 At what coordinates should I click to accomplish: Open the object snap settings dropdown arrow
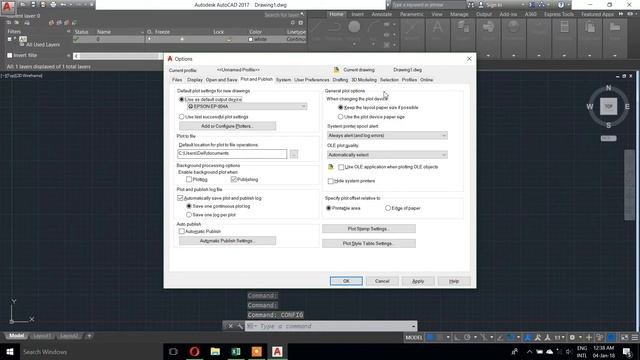click(518, 338)
